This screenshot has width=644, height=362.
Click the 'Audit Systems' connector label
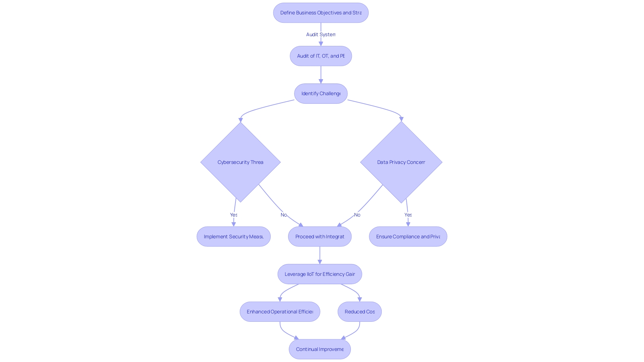[x=321, y=34]
